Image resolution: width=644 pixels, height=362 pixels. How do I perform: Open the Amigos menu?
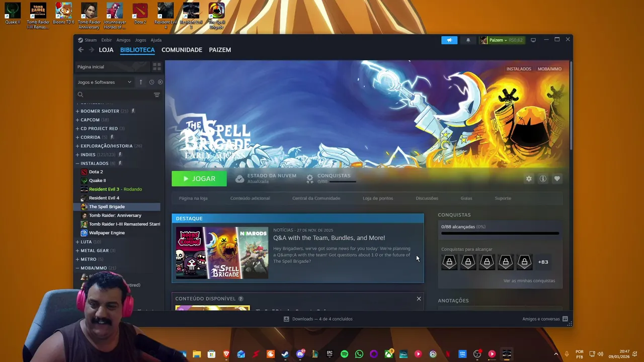click(x=123, y=40)
